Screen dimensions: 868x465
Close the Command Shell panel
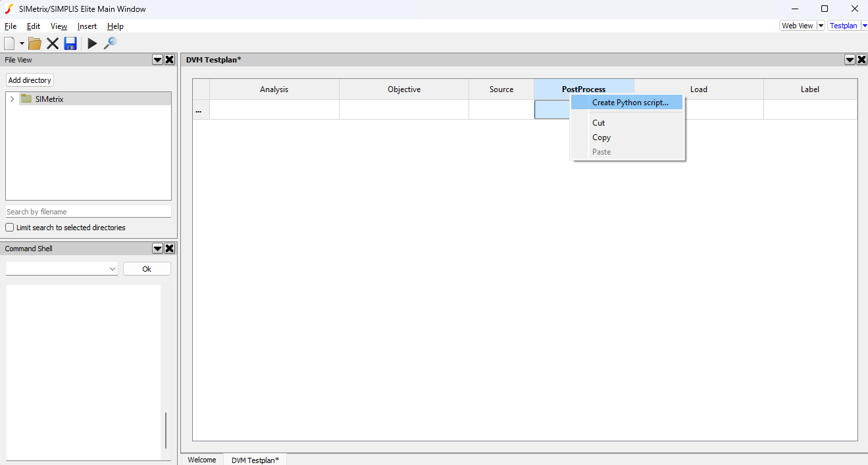(x=169, y=248)
